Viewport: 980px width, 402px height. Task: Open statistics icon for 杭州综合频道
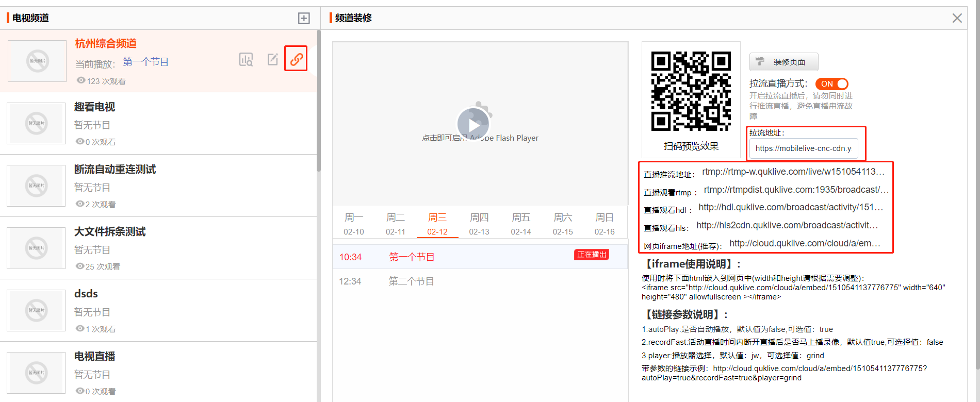(x=246, y=60)
